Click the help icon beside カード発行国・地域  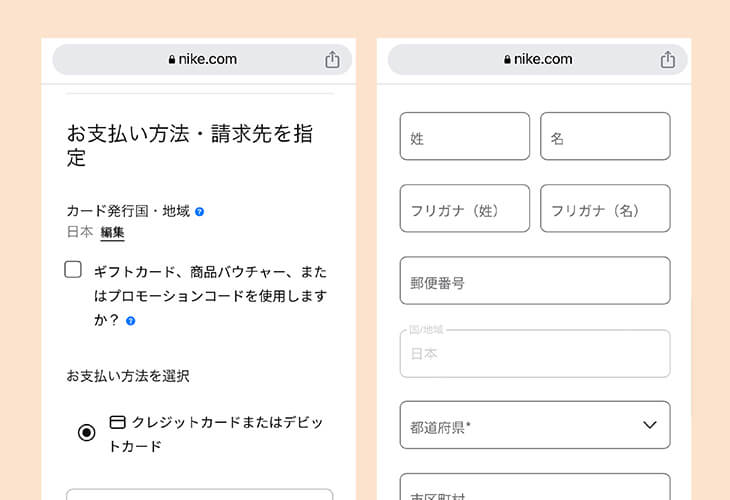pyautogui.click(x=200, y=212)
